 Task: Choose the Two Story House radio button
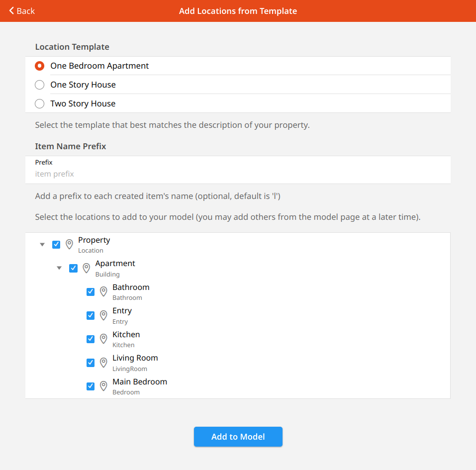[40, 104]
